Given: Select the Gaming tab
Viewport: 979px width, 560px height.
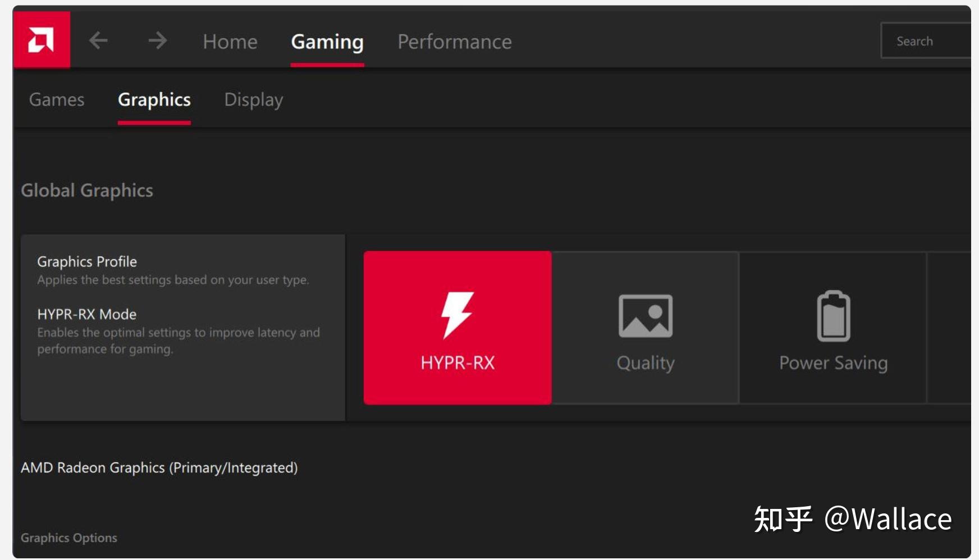Looking at the screenshot, I should (327, 42).
